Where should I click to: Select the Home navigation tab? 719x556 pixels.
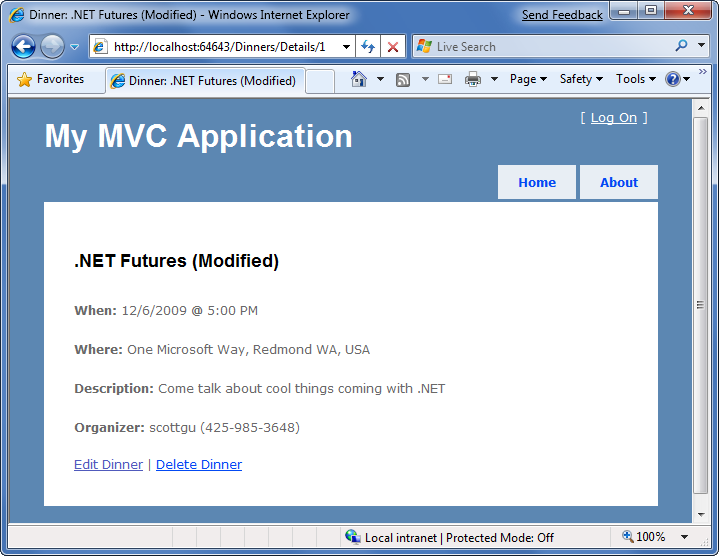(x=537, y=183)
